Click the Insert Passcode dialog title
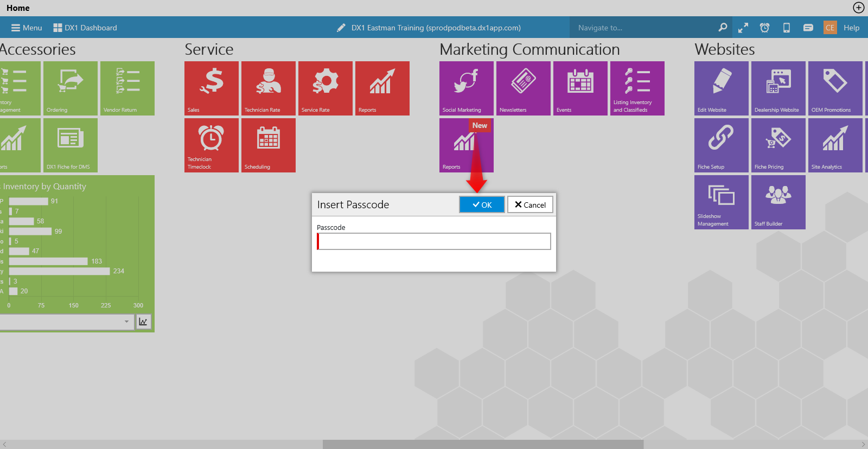Screen dimensions: 868x449 point(353,204)
